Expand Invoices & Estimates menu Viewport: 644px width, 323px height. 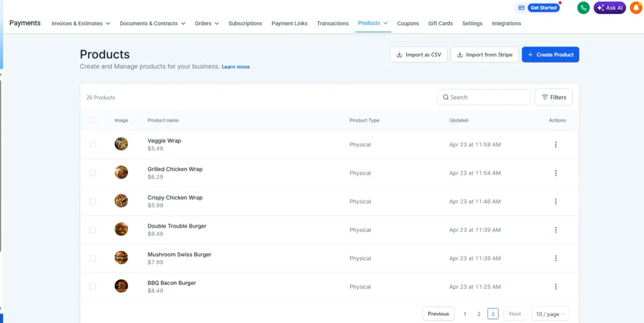point(81,23)
